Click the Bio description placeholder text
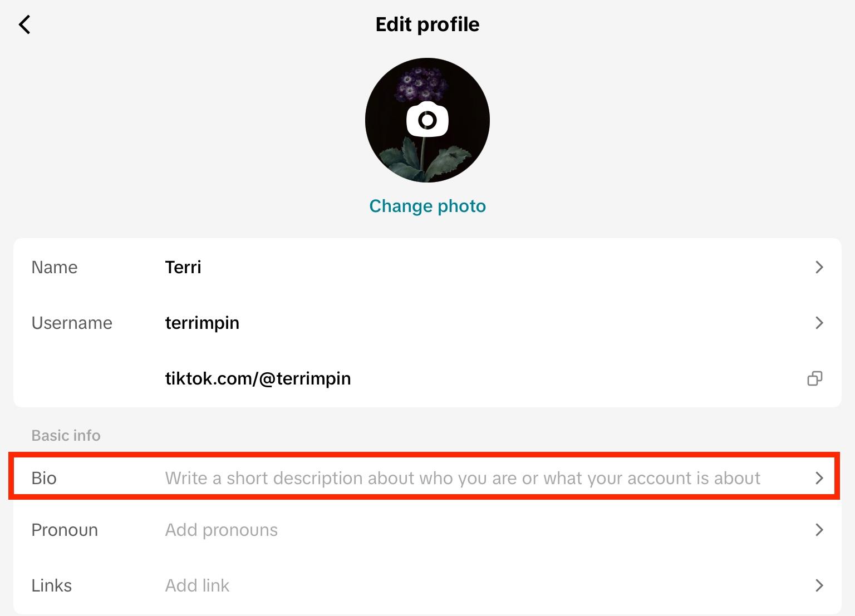Screen dimensions: 855x616 click(x=462, y=478)
